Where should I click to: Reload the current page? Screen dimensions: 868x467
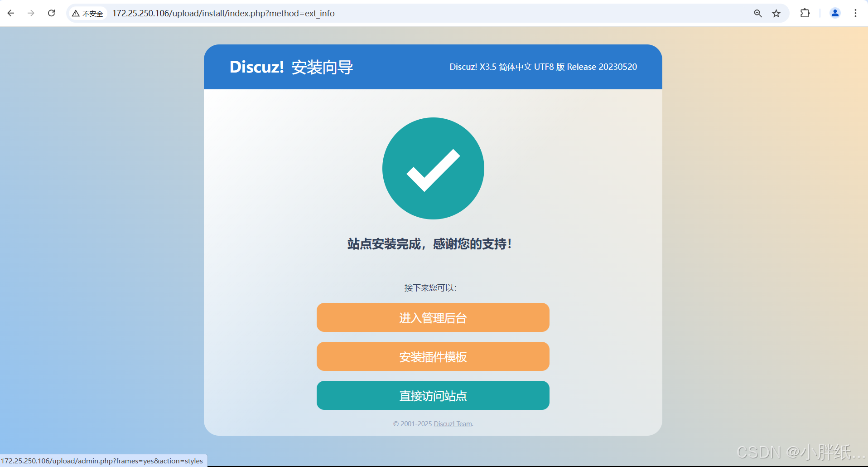click(52, 13)
